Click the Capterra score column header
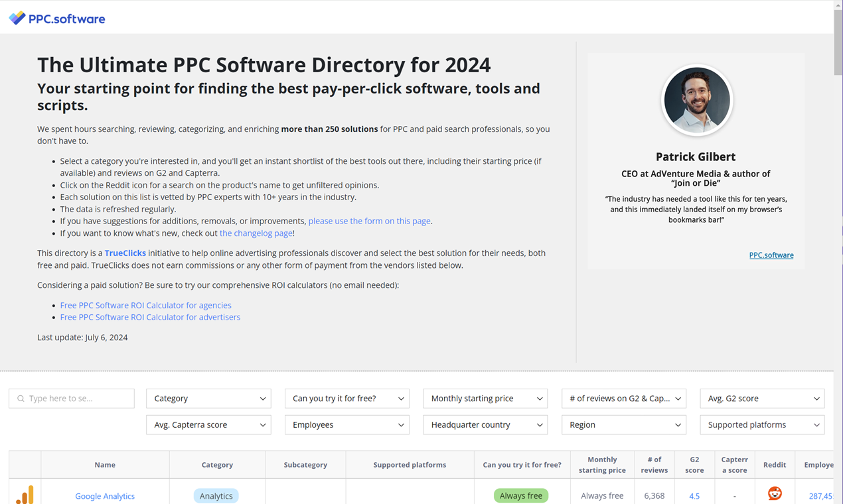Viewport: 843px width, 504px height. coord(734,465)
